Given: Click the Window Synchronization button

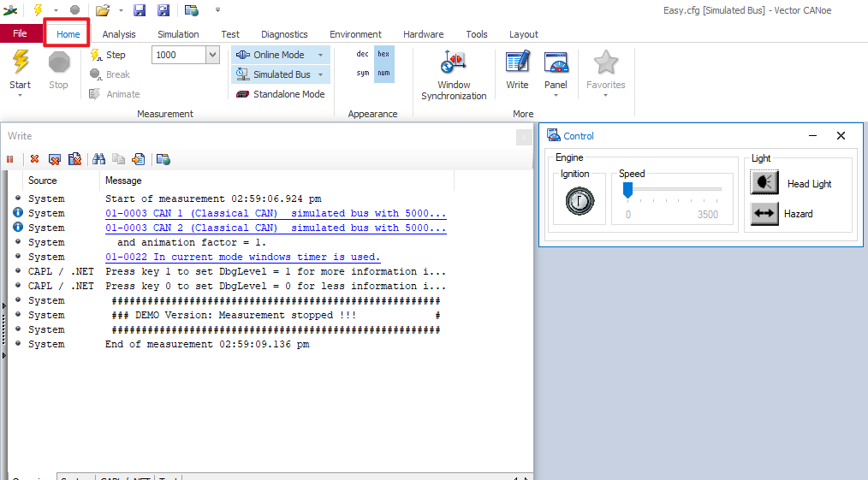Looking at the screenshot, I should click(x=454, y=74).
